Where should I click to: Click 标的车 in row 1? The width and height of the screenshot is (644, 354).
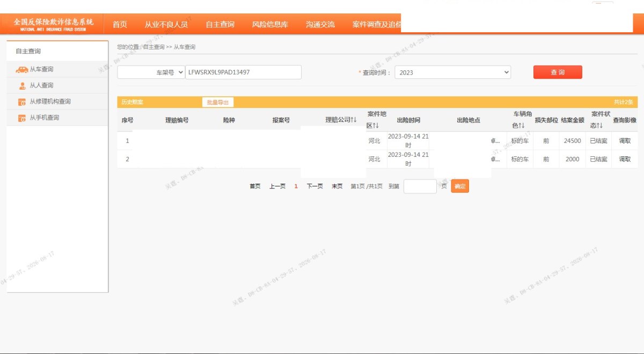[519, 141]
